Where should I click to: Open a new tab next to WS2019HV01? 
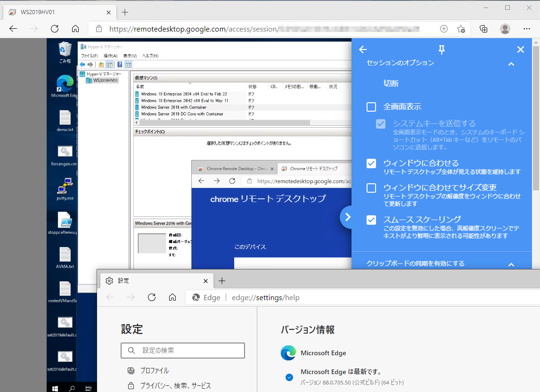pos(125,12)
